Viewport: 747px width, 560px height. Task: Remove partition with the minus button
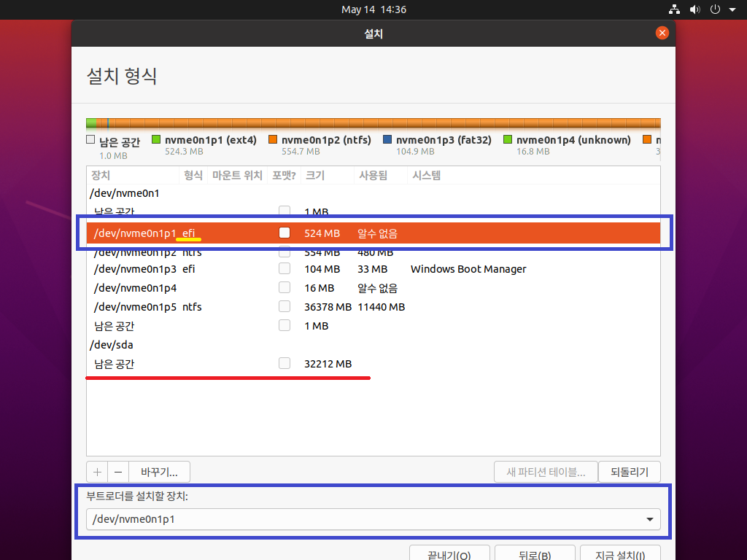[x=118, y=472]
